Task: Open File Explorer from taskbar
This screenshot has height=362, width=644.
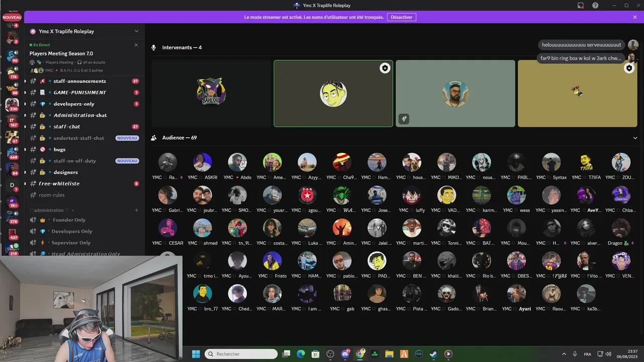Action: (x=389, y=354)
